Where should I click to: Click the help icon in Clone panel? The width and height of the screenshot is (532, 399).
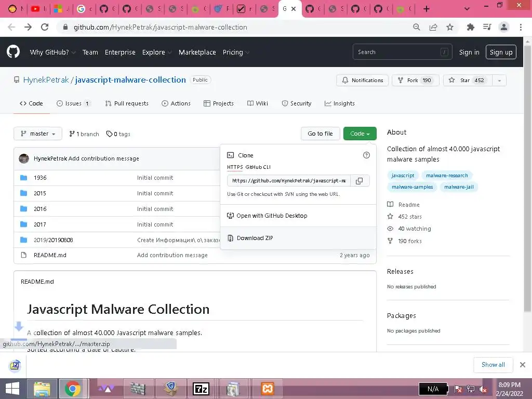coord(366,155)
